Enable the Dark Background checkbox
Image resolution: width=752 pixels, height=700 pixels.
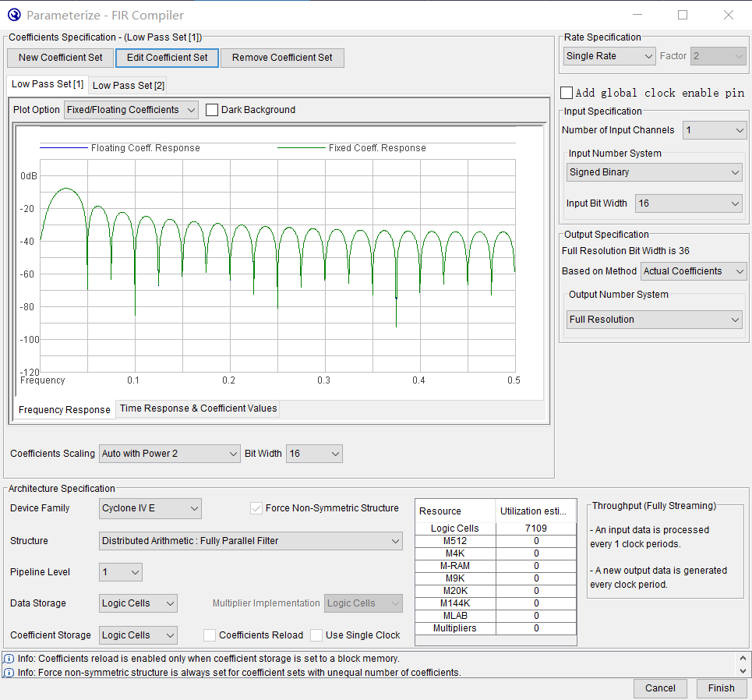coord(212,110)
